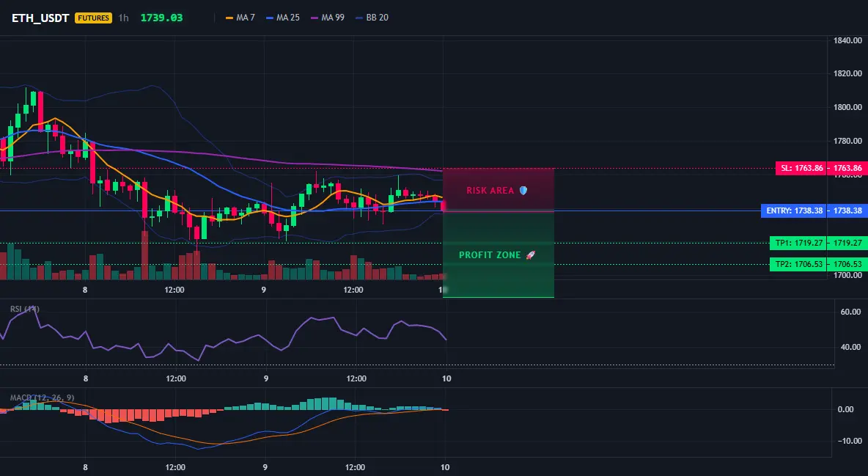Toggle the BB 20 legend item
868x476 pixels.
tap(372, 18)
